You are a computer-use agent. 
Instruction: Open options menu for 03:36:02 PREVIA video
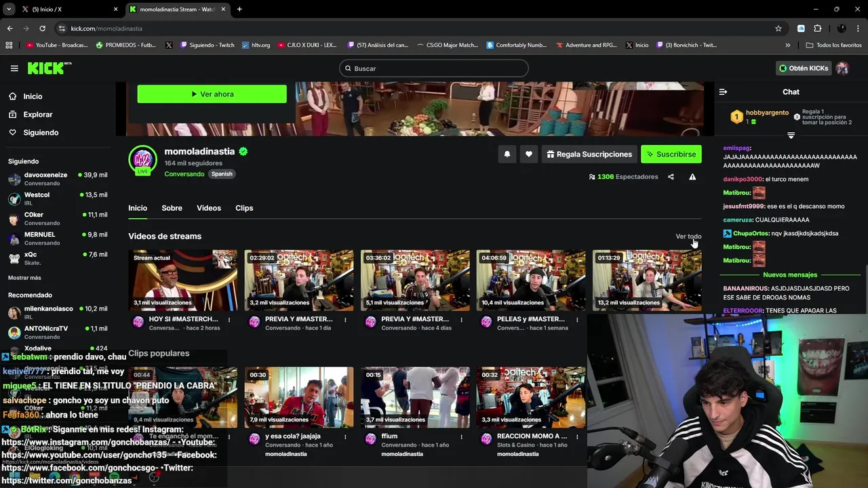coord(461,319)
